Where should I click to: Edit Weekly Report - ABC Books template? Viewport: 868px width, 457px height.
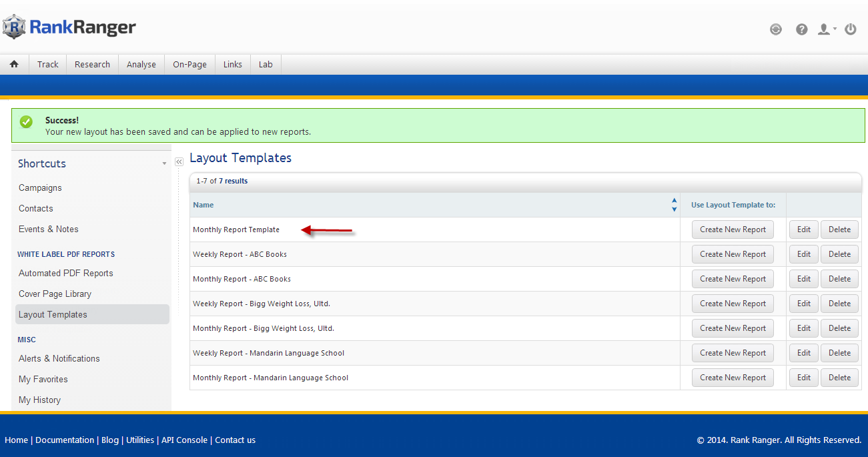[803, 254]
